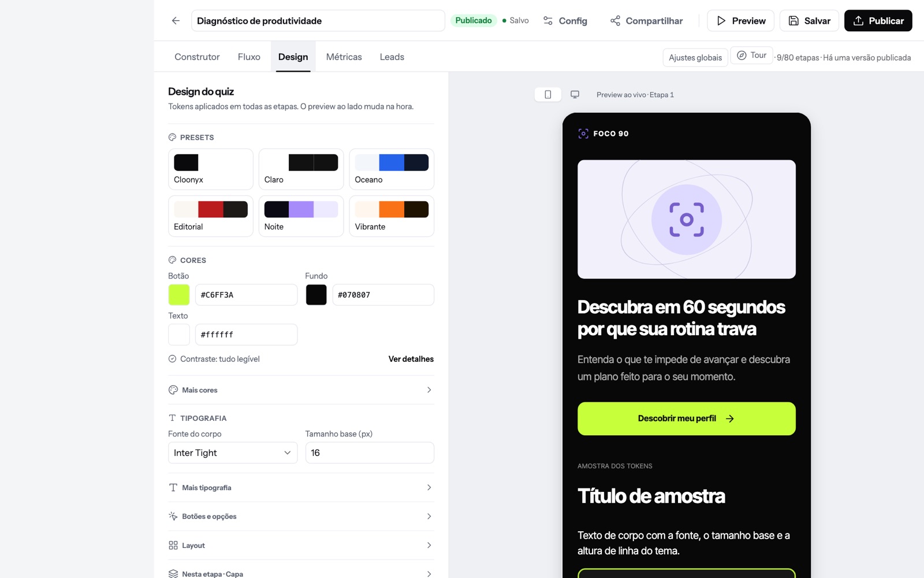Edit the Texto hex code field
924x578 pixels.
tap(246, 335)
